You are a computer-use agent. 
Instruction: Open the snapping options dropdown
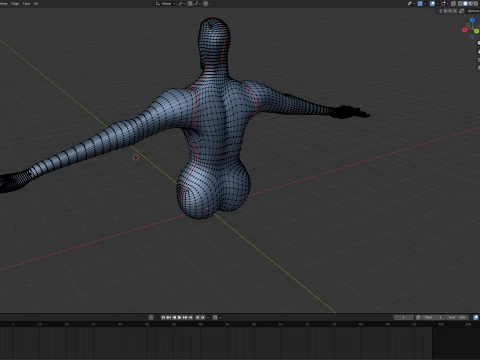pyautogui.click(x=197, y=4)
